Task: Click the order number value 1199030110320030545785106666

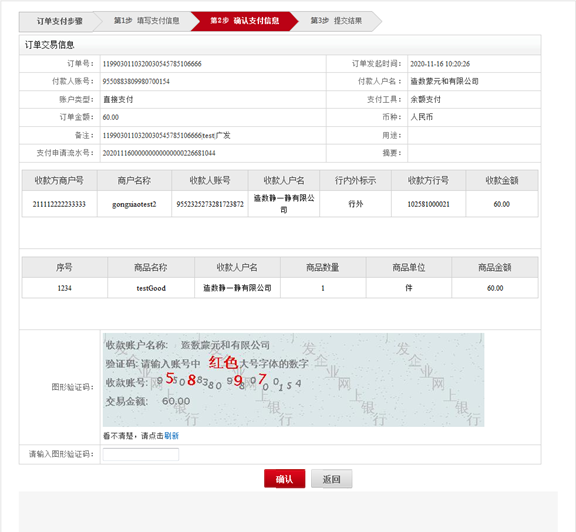Action: pyautogui.click(x=152, y=64)
